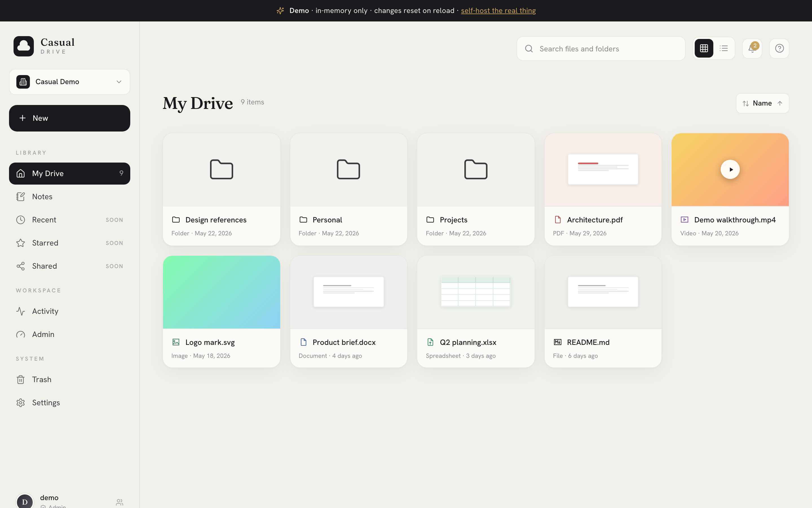The width and height of the screenshot is (812, 508).
Task: Click the building icon in Casual Demo selector
Action: pyautogui.click(x=23, y=82)
